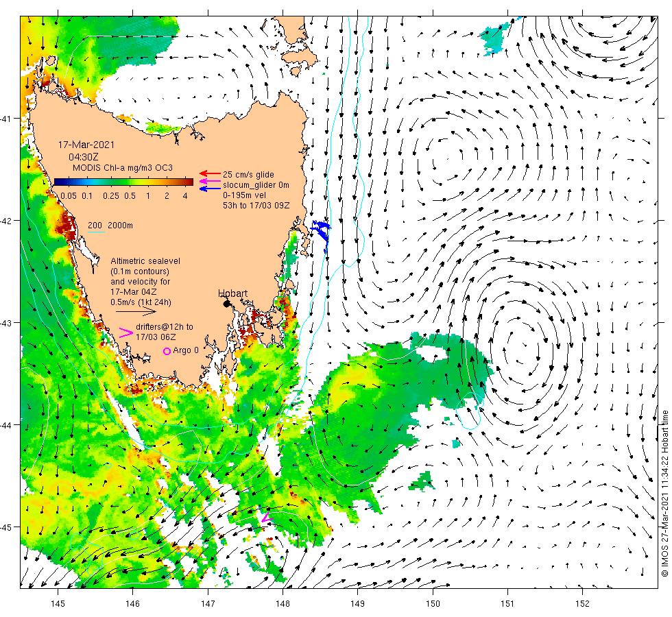
Task: Click colour bar value 0.25
Action: point(110,196)
